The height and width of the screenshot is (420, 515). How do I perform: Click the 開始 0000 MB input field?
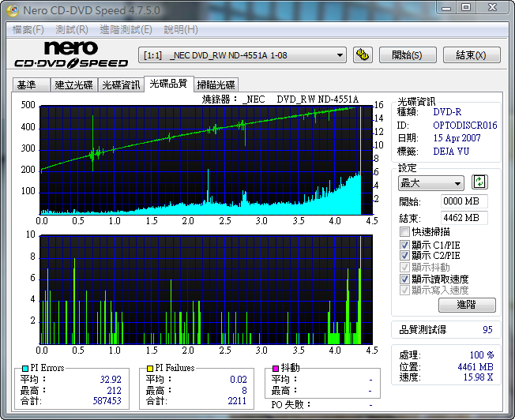[x=464, y=201]
